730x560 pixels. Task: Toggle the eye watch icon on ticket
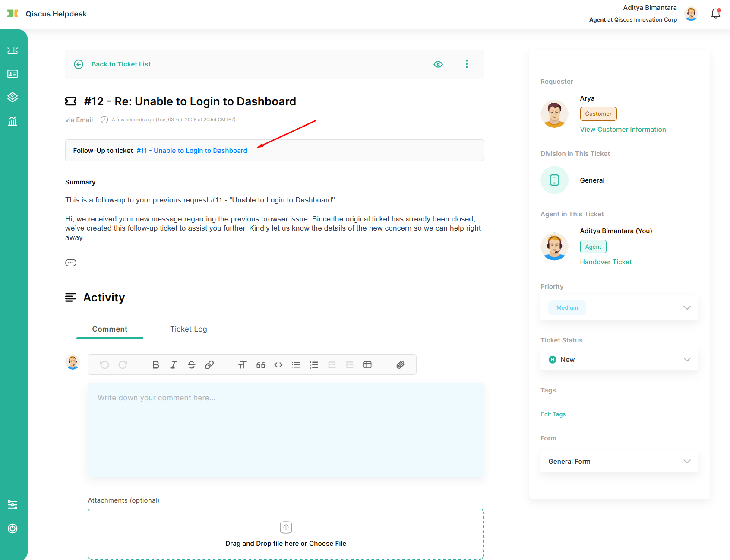pyautogui.click(x=438, y=64)
